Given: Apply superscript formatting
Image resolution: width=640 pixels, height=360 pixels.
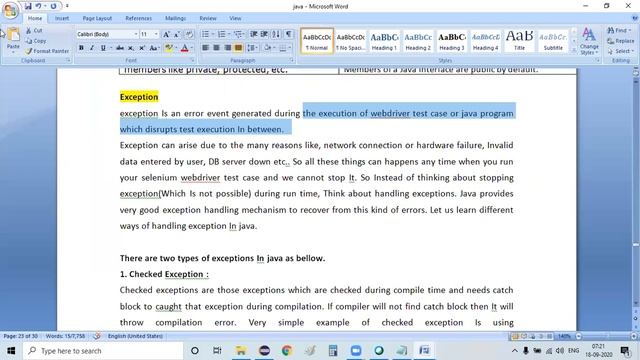Looking at the screenshot, I should pos(142,48).
